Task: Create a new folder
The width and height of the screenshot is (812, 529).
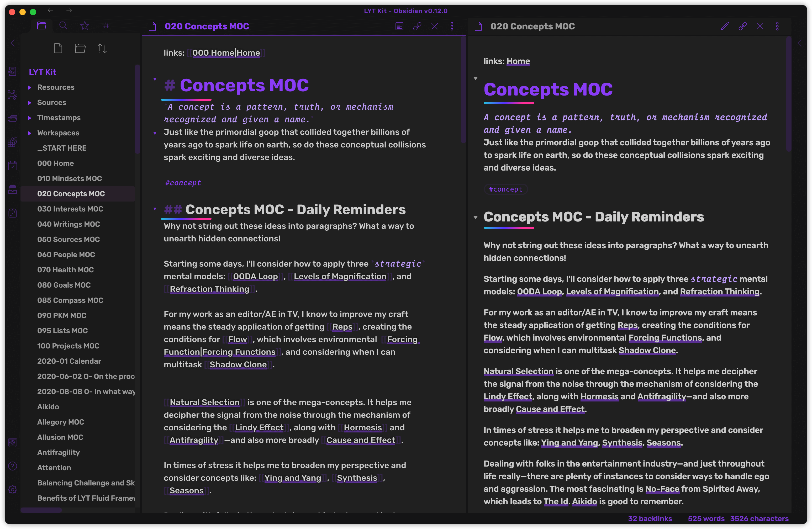Action: pyautogui.click(x=80, y=49)
